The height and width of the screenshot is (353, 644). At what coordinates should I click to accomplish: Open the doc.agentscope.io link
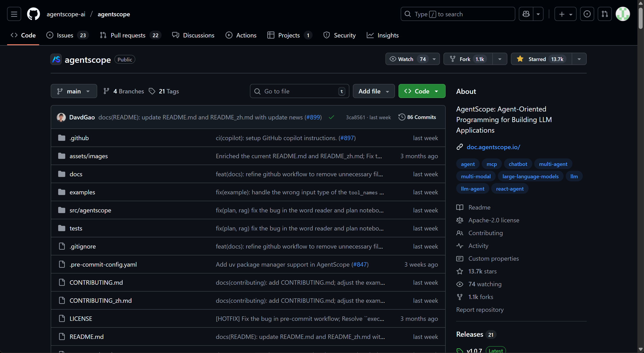click(493, 147)
